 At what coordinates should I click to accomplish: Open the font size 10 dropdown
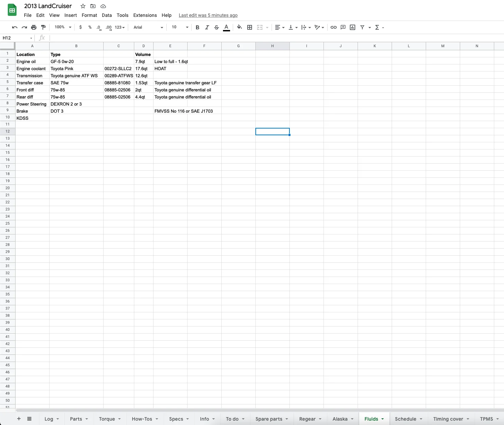click(x=180, y=27)
